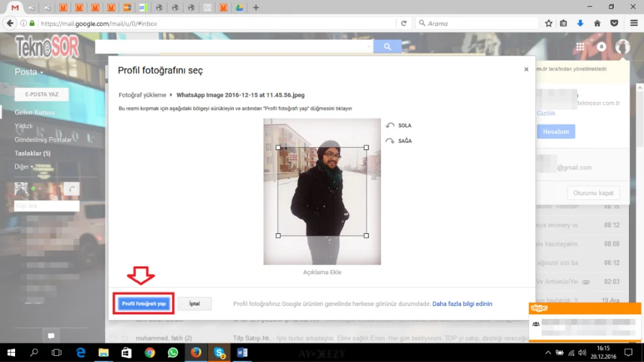The width and height of the screenshot is (644, 362).
Task: Add a caption via 'Açıklama Ekle'
Action: 322,273
